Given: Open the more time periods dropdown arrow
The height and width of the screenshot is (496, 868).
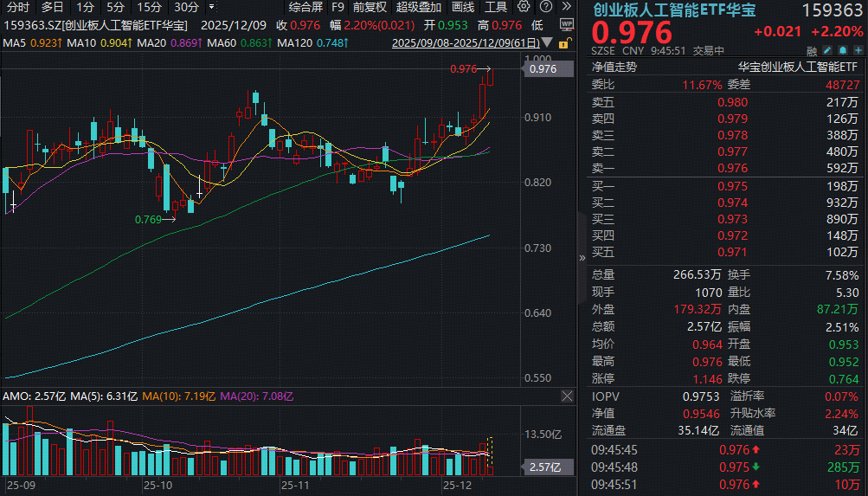Looking at the screenshot, I should coord(213,7).
